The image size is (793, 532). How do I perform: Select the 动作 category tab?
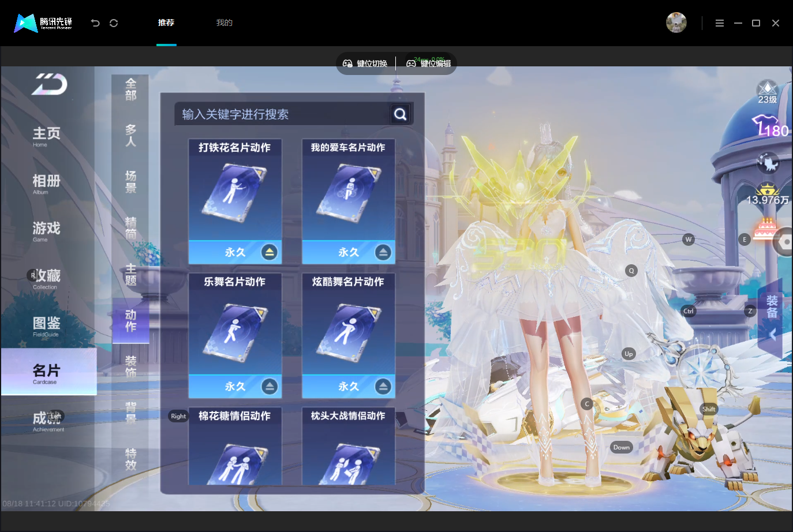[x=131, y=321]
